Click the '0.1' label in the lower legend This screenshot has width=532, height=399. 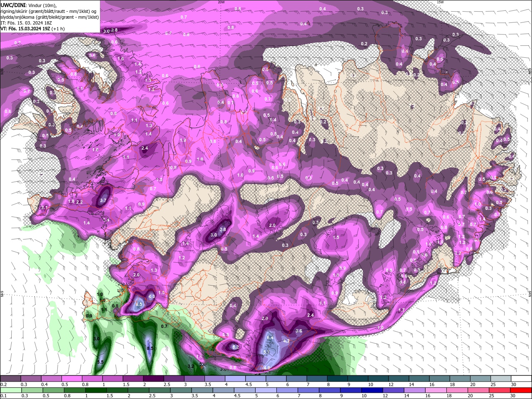3,396
